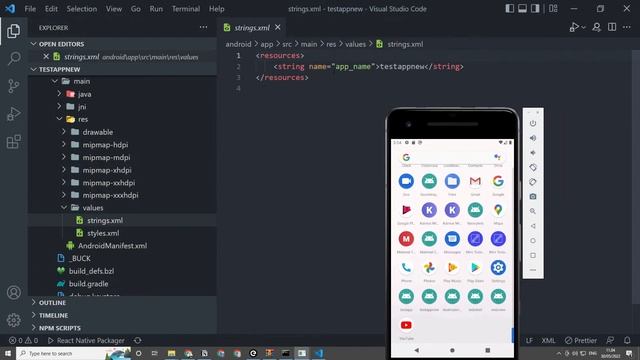
Task: Open the Maps app on the phone
Action: coord(498,210)
